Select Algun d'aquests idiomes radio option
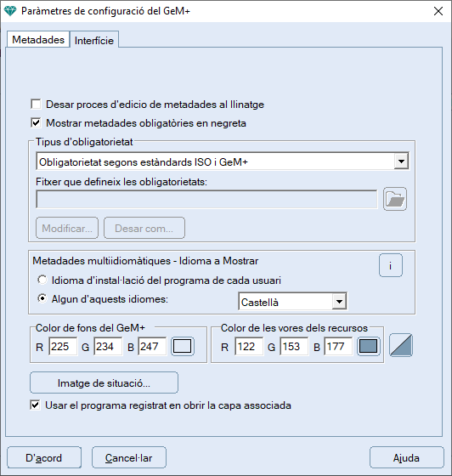This screenshot has width=452, height=476. coord(42,298)
